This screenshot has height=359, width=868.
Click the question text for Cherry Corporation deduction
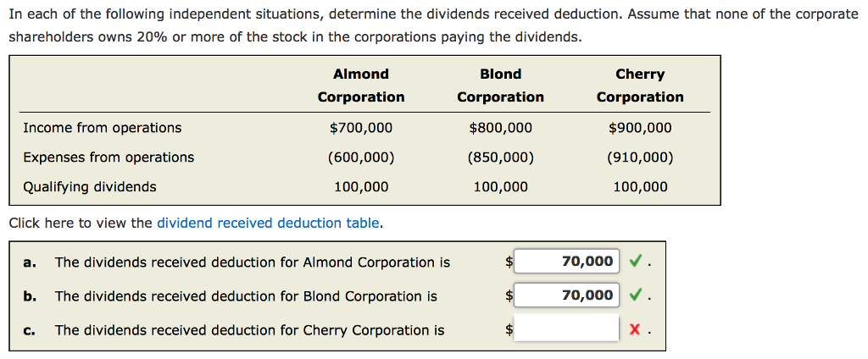(x=249, y=330)
